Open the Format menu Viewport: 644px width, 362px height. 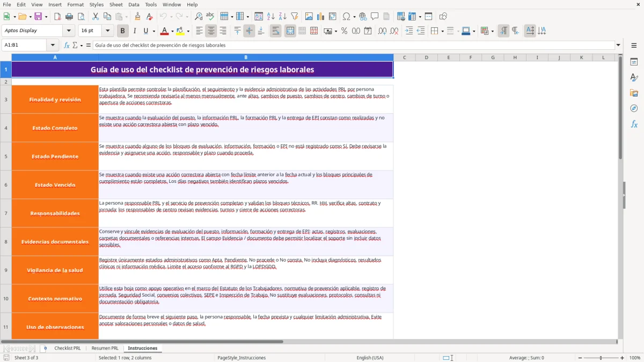point(76,4)
